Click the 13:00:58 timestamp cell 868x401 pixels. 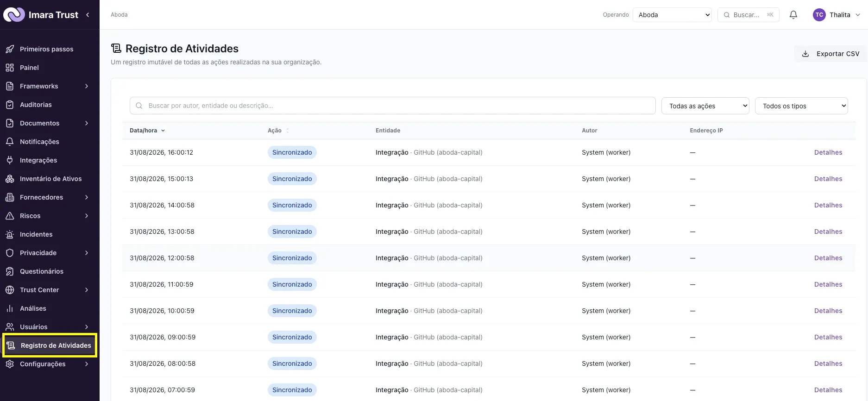pos(162,232)
